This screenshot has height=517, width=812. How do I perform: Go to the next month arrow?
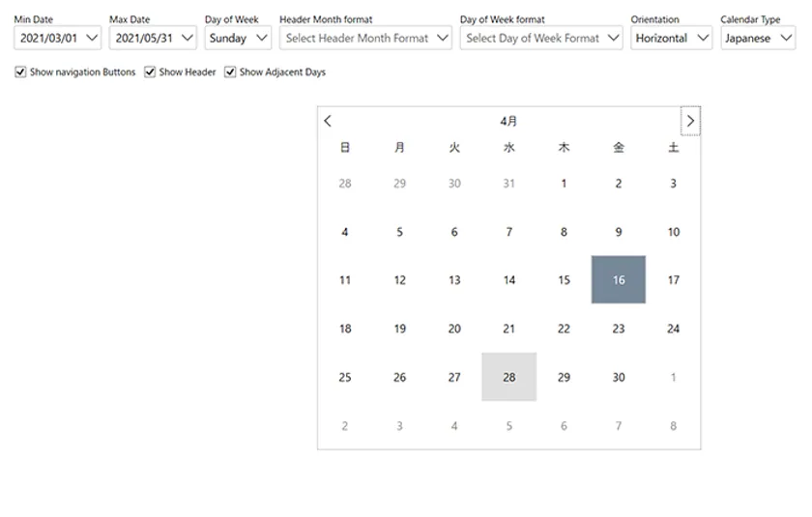(690, 121)
